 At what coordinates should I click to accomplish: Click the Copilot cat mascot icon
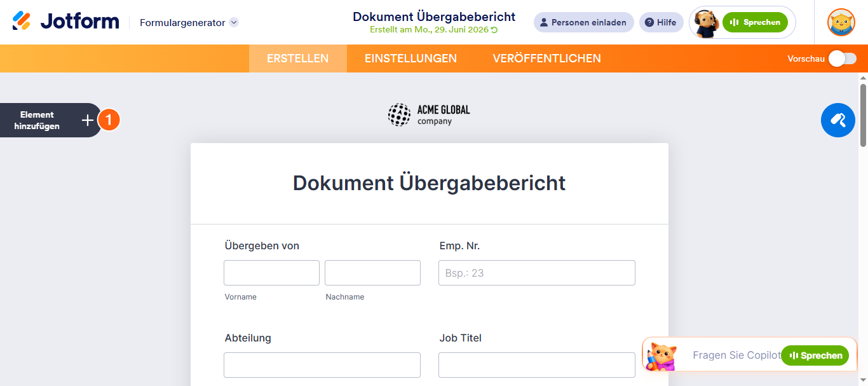661,356
